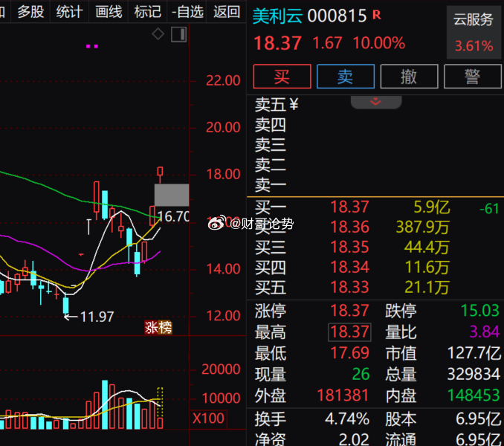Click the 22.00 price axis label
This screenshot has width=504, height=446.
[x=223, y=80]
